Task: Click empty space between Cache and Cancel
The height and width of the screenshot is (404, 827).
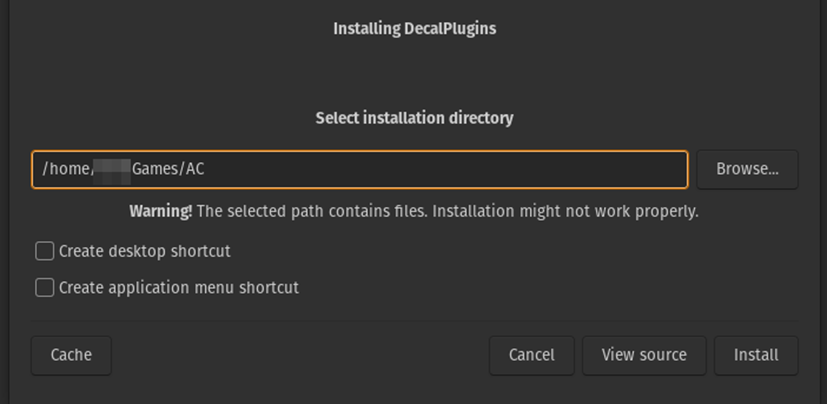Action: click(300, 355)
